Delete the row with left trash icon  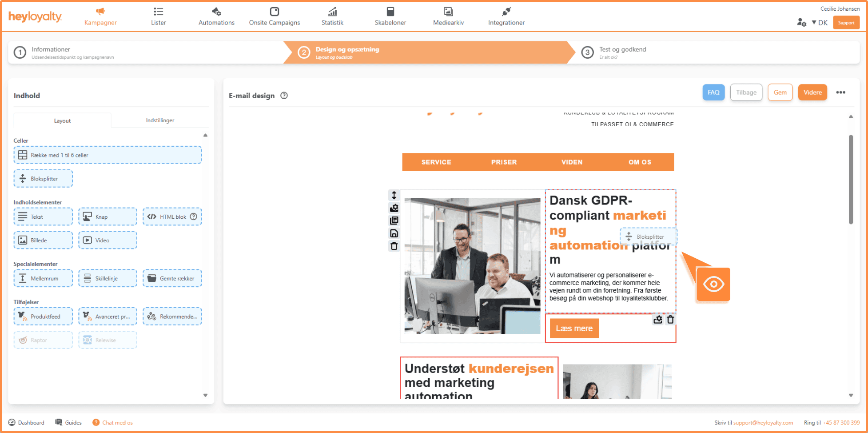click(x=394, y=246)
